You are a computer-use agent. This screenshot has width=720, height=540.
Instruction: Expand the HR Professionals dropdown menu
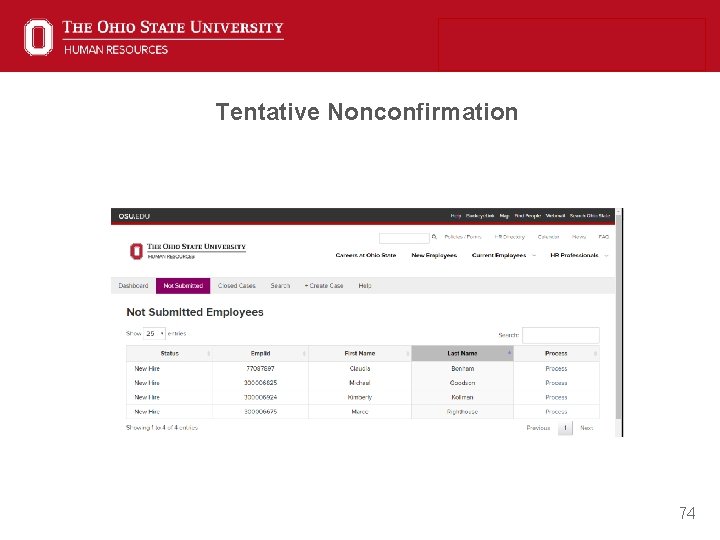579,255
